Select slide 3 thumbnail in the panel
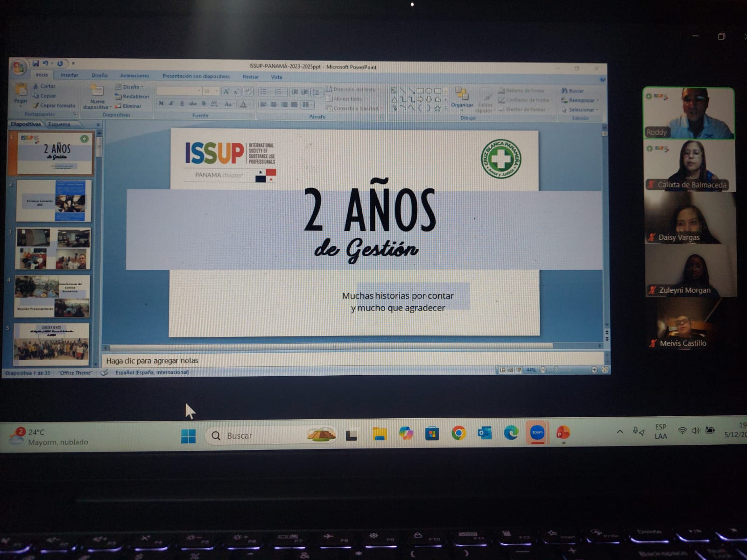Image resolution: width=747 pixels, height=560 pixels. coord(53,248)
